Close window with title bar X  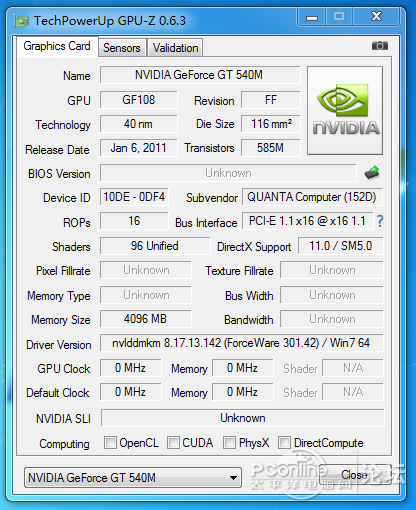[x=376, y=16]
